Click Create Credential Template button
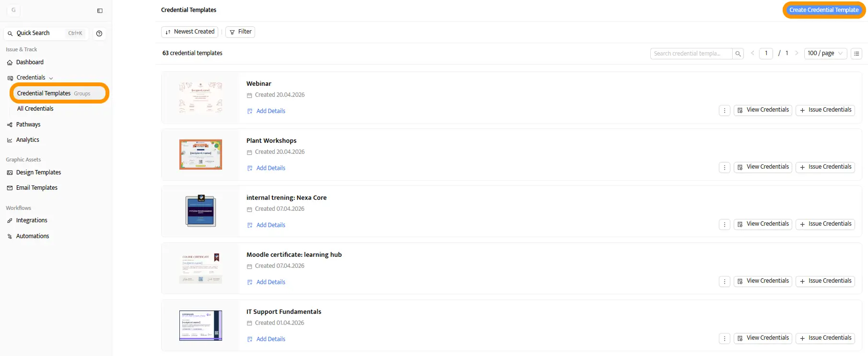The width and height of the screenshot is (868, 356). (x=824, y=10)
